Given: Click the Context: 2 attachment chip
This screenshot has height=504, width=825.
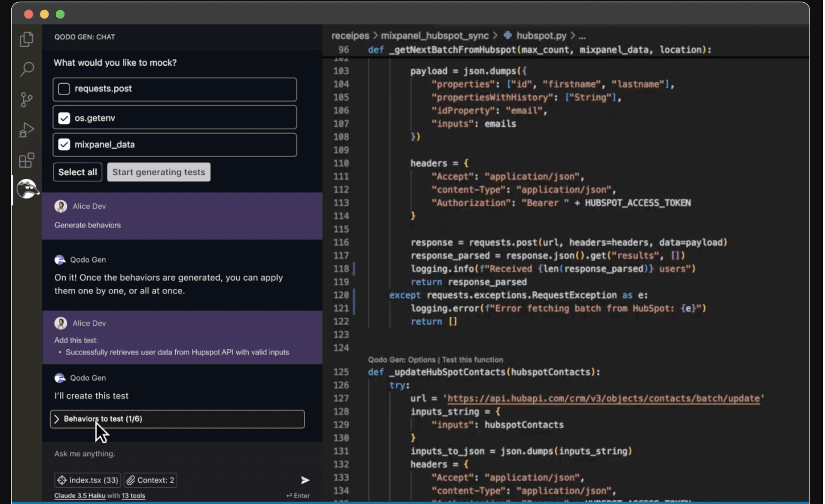Looking at the screenshot, I should tap(150, 480).
